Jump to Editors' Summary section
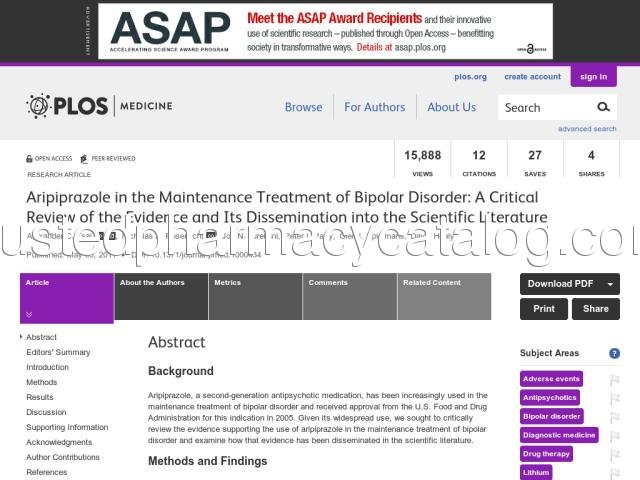This screenshot has height=480, width=640. pos(58,352)
